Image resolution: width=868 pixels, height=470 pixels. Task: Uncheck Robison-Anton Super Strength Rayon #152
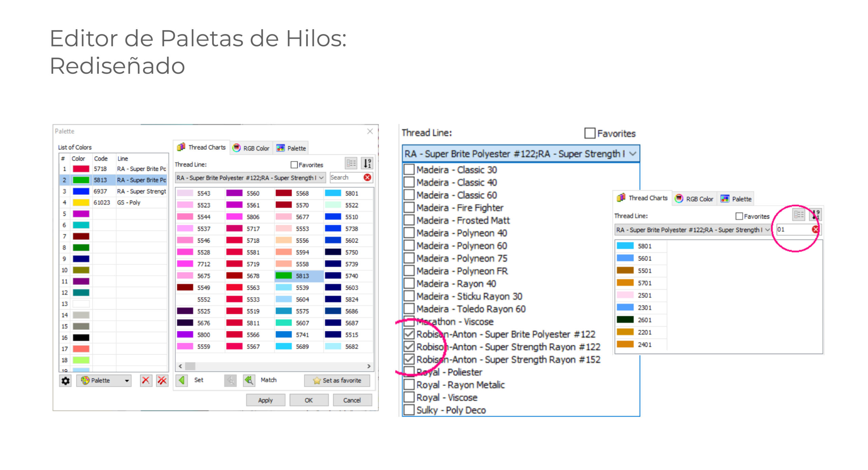409,360
